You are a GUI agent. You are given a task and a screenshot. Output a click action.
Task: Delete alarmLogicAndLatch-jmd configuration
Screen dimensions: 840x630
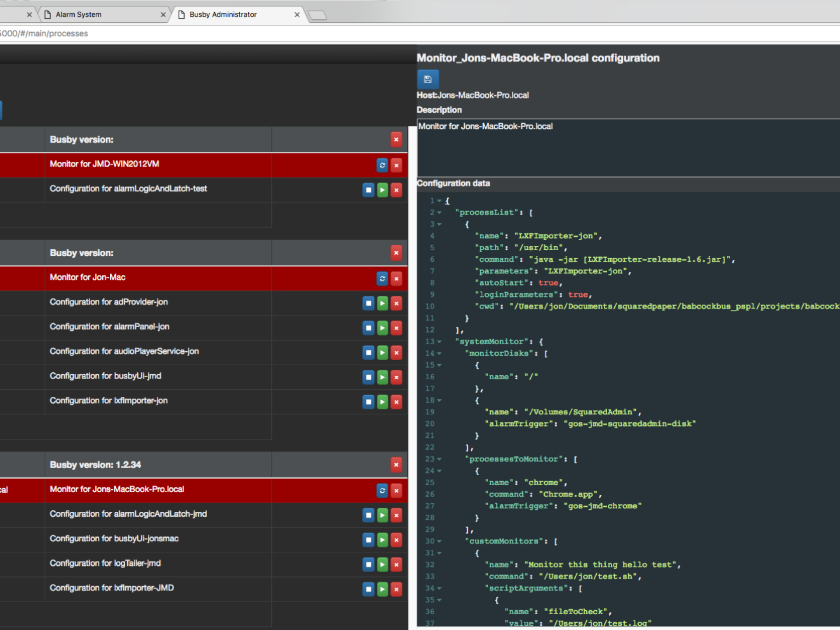[x=396, y=515]
